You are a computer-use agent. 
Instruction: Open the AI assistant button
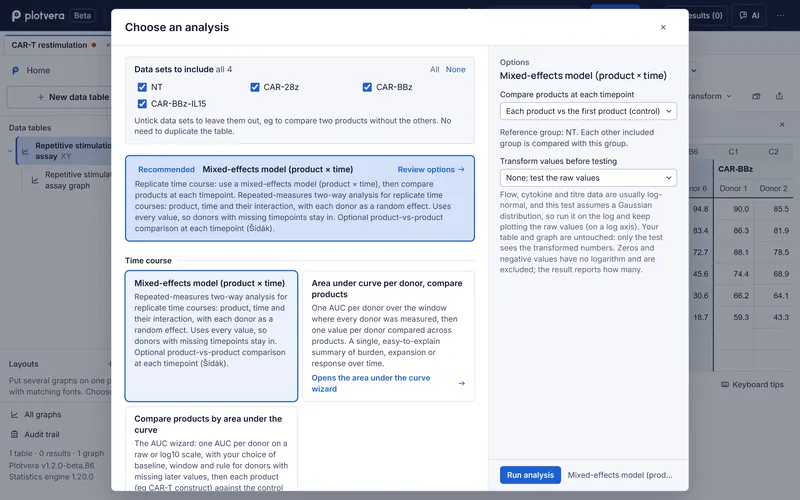749,16
